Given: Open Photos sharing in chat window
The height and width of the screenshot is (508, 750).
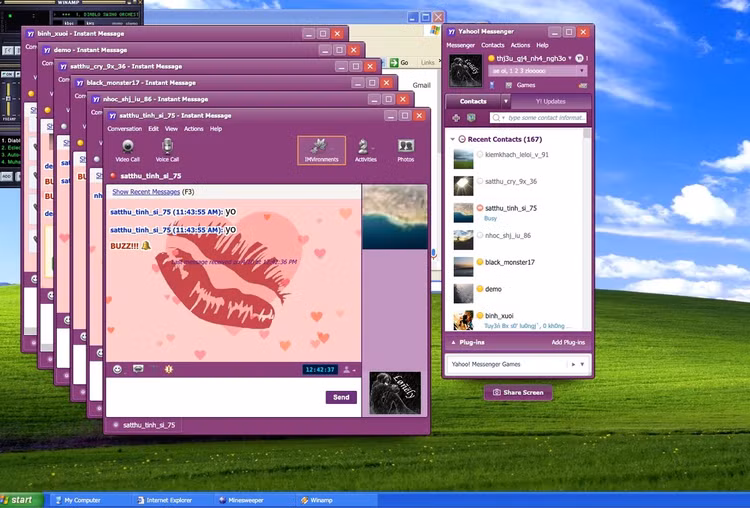Looking at the screenshot, I should tap(405, 150).
